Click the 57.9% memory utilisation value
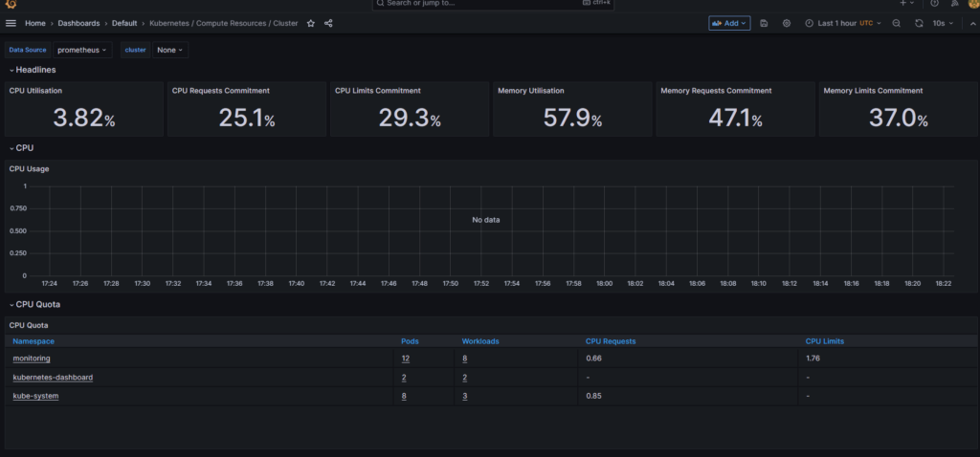This screenshot has width=980, height=457. 572,118
